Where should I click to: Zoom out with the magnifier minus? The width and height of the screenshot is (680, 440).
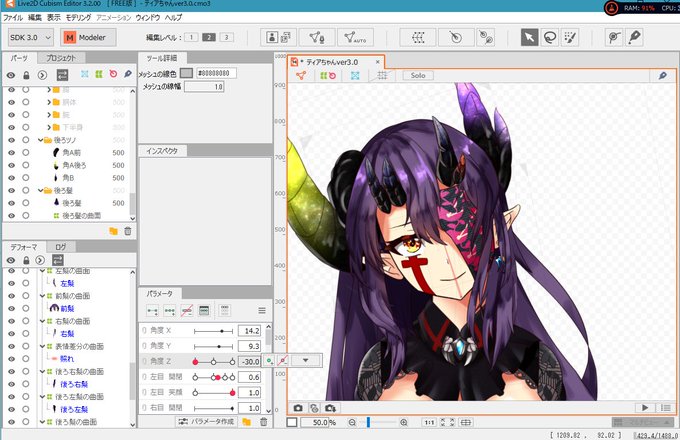[352, 422]
